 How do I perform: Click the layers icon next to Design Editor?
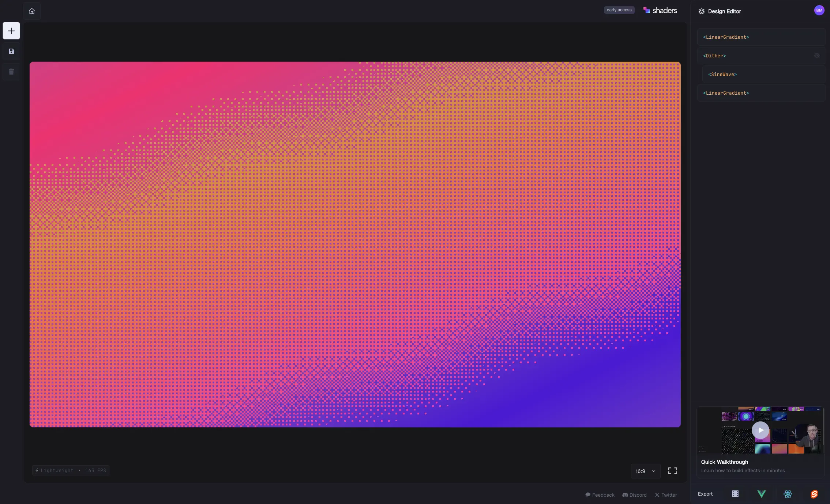(702, 11)
